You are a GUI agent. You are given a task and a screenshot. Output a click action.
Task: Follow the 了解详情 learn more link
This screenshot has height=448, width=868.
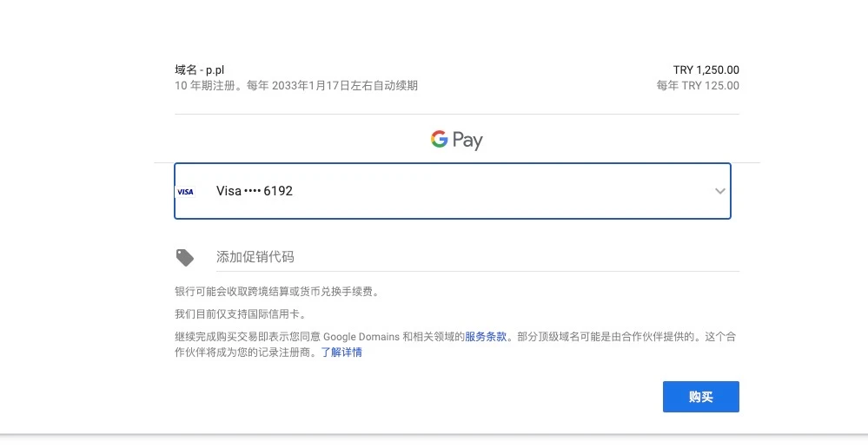click(x=341, y=352)
